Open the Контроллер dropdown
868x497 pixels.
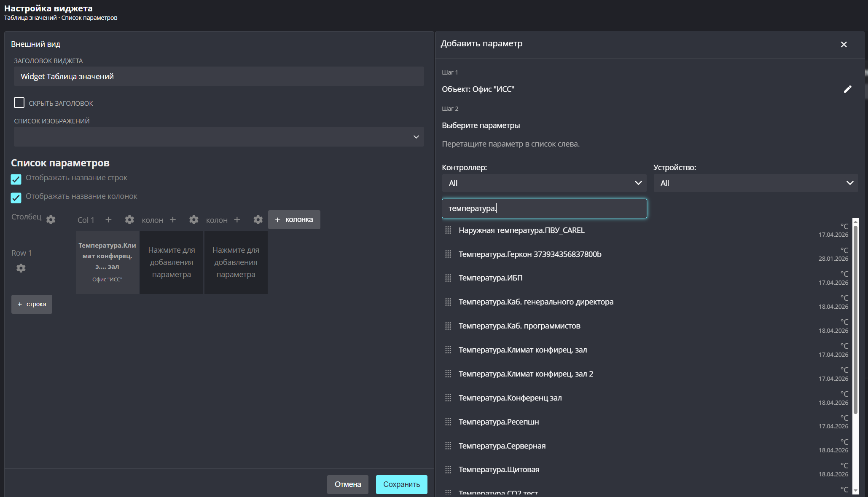[544, 183]
